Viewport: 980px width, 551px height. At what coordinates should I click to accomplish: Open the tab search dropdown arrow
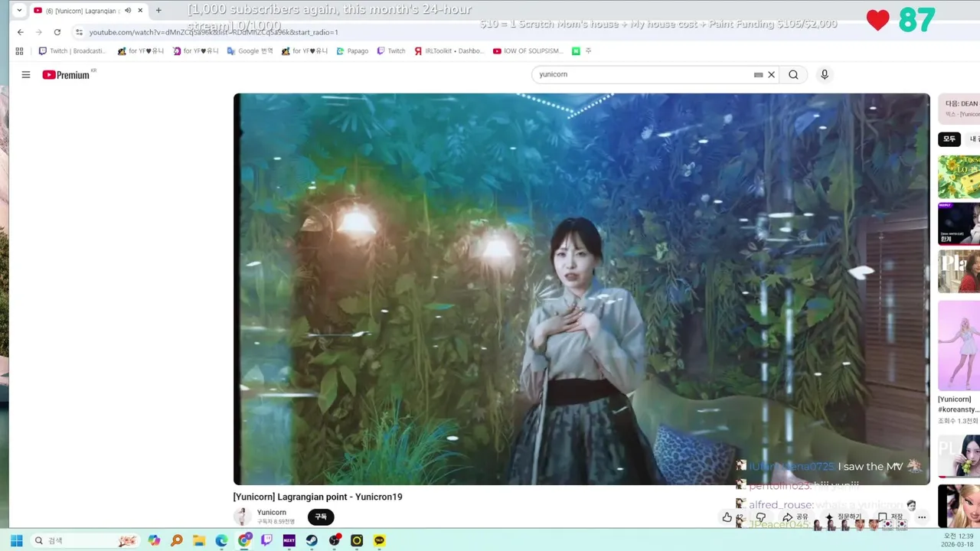pos(18,10)
